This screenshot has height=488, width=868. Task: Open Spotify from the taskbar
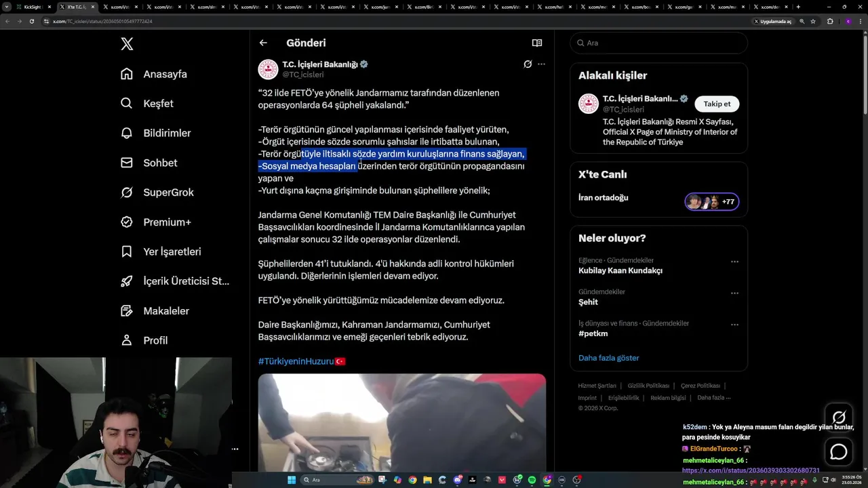(532, 480)
